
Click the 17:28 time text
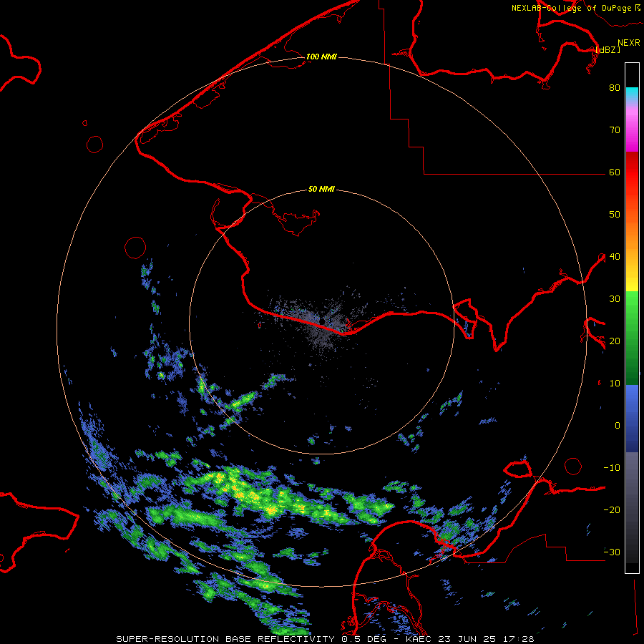click(x=517, y=639)
